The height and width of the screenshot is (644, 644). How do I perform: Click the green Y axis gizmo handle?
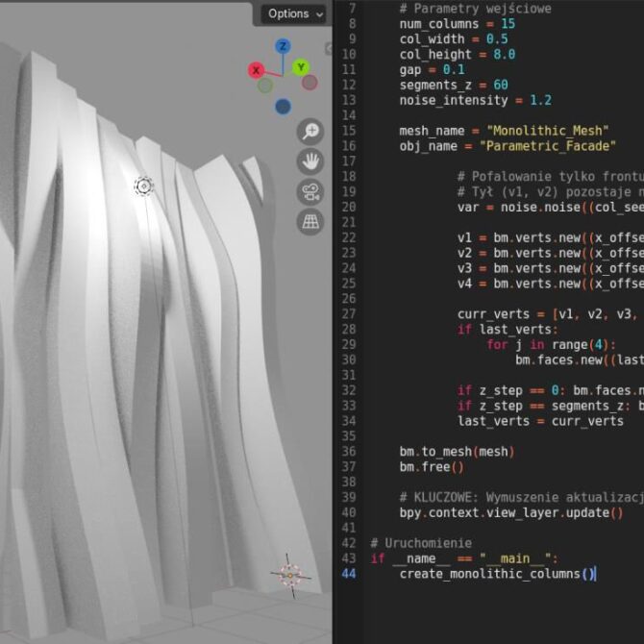(x=301, y=67)
